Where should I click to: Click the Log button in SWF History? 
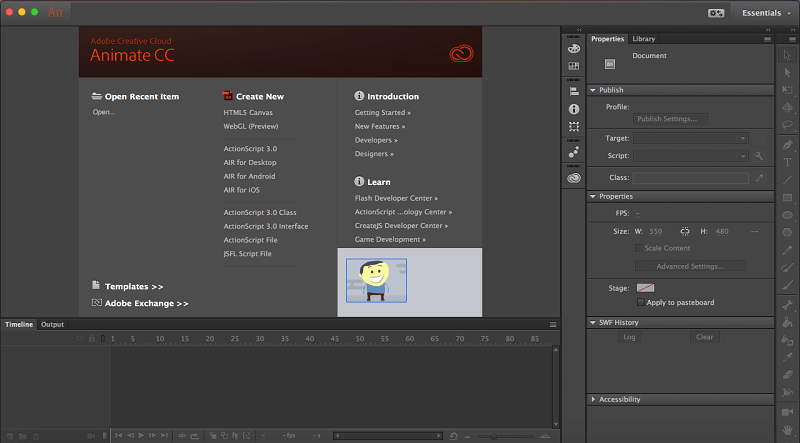pos(630,337)
